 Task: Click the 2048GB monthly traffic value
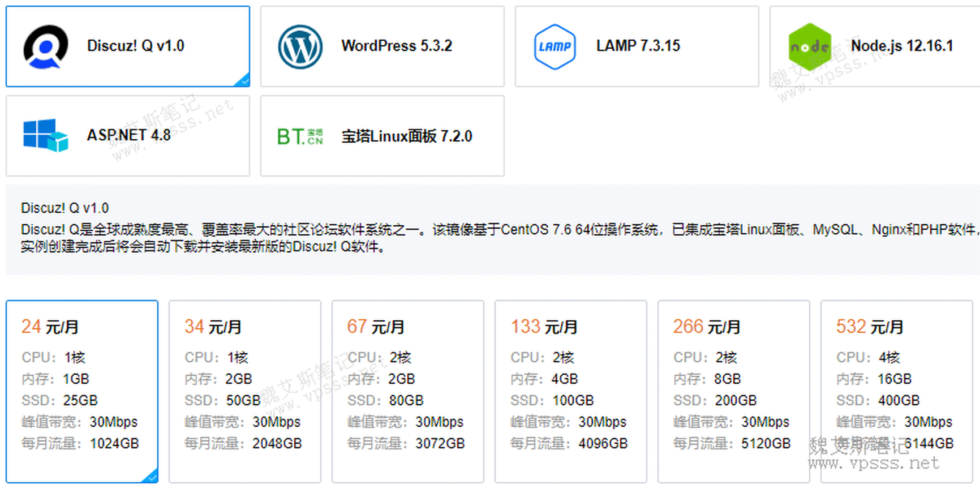pos(277,443)
